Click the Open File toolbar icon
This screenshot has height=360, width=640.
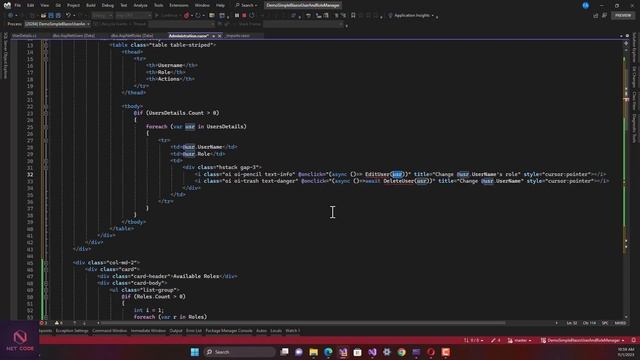[x=43, y=16]
